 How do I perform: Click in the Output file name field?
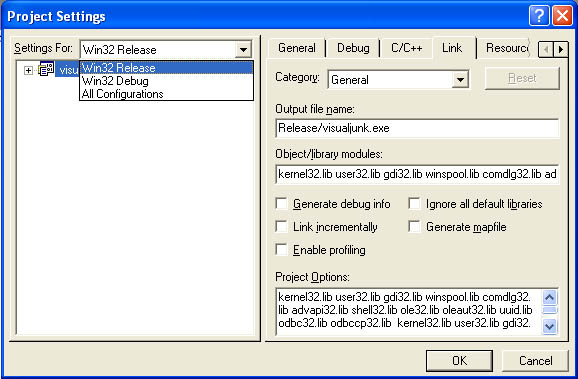pyautogui.click(x=417, y=128)
